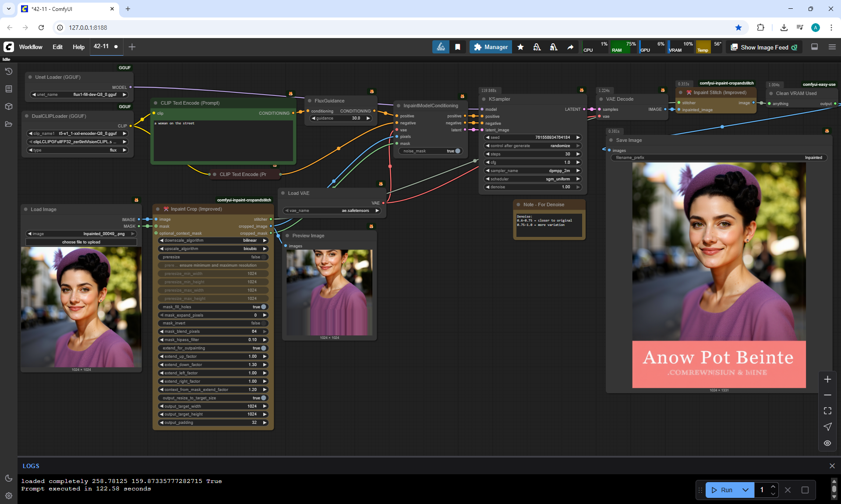The image size is (841, 504).
Task: Open the Workflow menu
Action: [31, 47]
